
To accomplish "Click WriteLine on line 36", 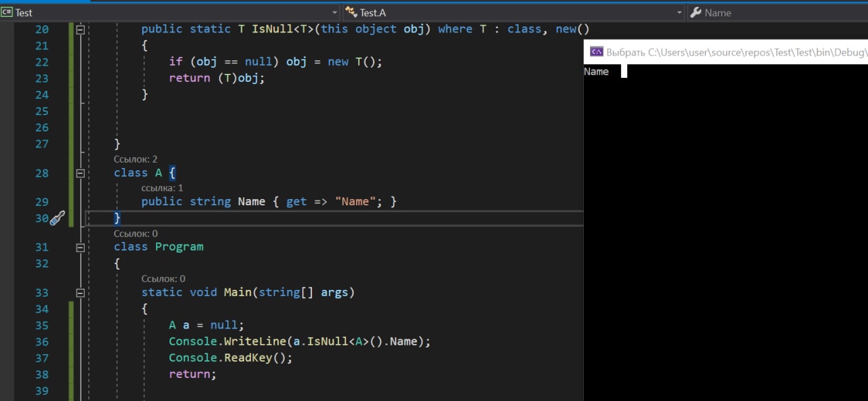I will point(255,341).
